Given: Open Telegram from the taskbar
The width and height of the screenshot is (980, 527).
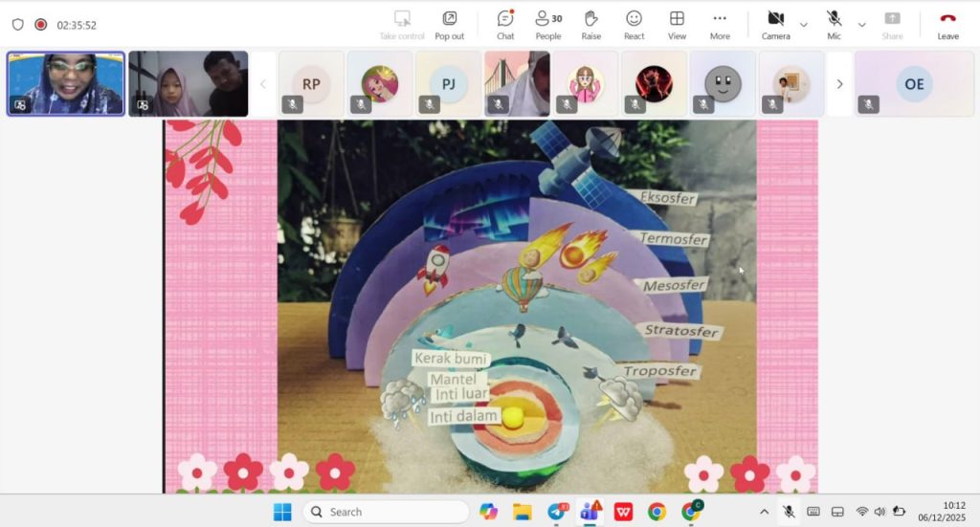Looking at the screenshot, I should coord(557,512).
